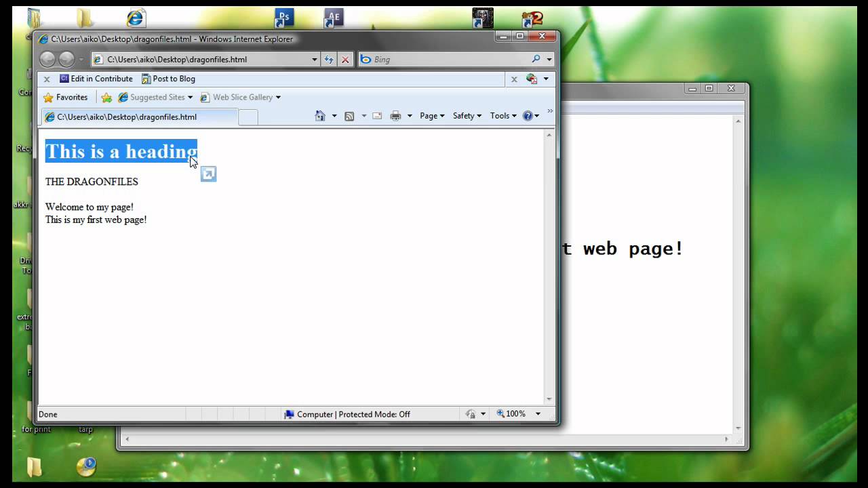Click the Stop loading red X icon
Viewport: 868px width, 488px height.
345,60
